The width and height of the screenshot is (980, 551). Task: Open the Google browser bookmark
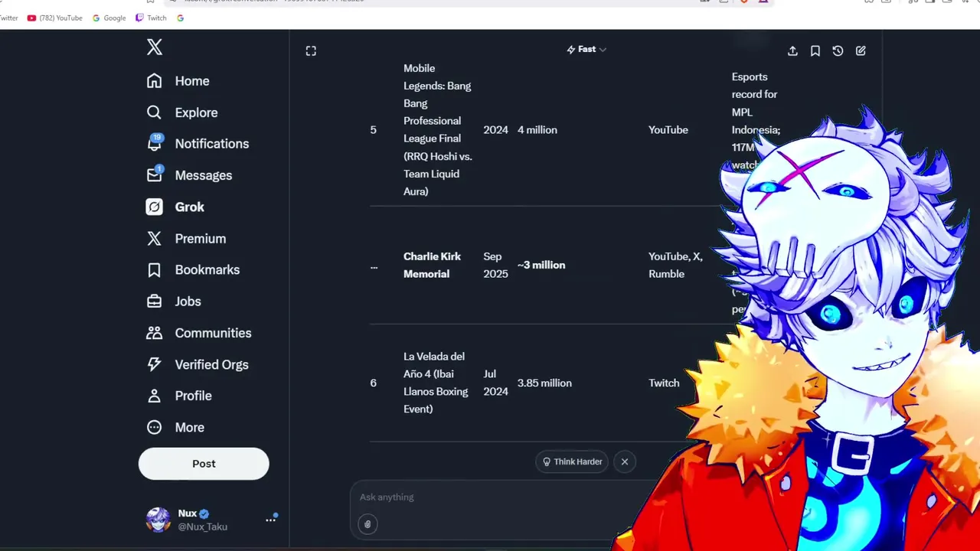[109, 18]
